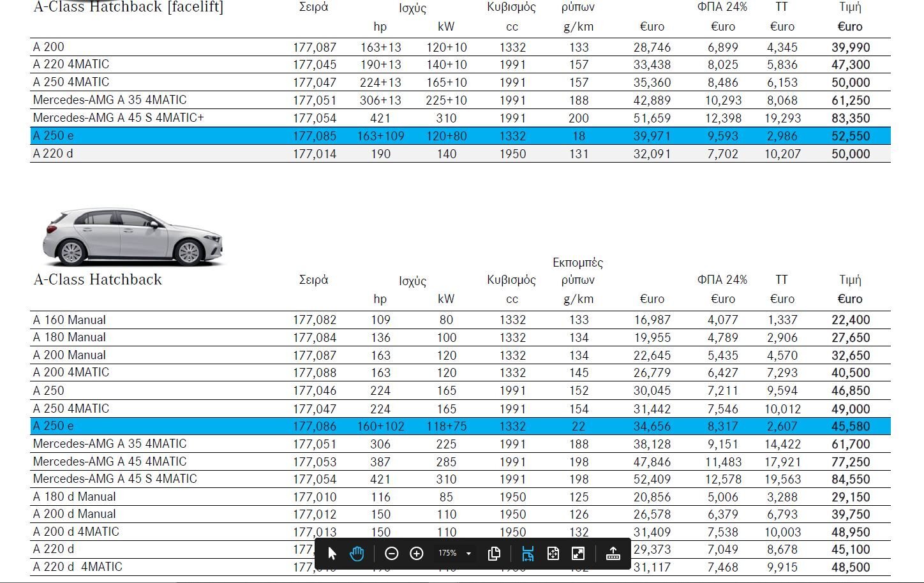Image resolution: width=924 pixels, height=583 pixels.
Task: Click price 22,400
Action: coord(851,320)
